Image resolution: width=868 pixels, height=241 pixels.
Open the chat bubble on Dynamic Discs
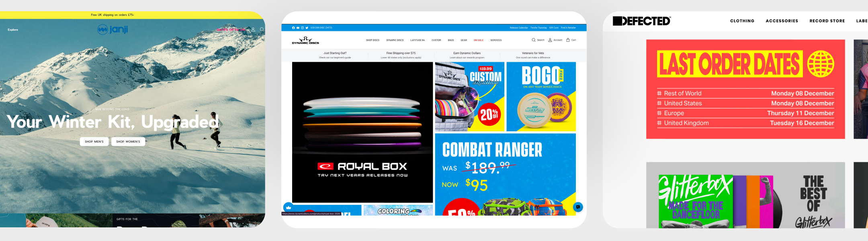pyautogui.click(x=578, y=207)
